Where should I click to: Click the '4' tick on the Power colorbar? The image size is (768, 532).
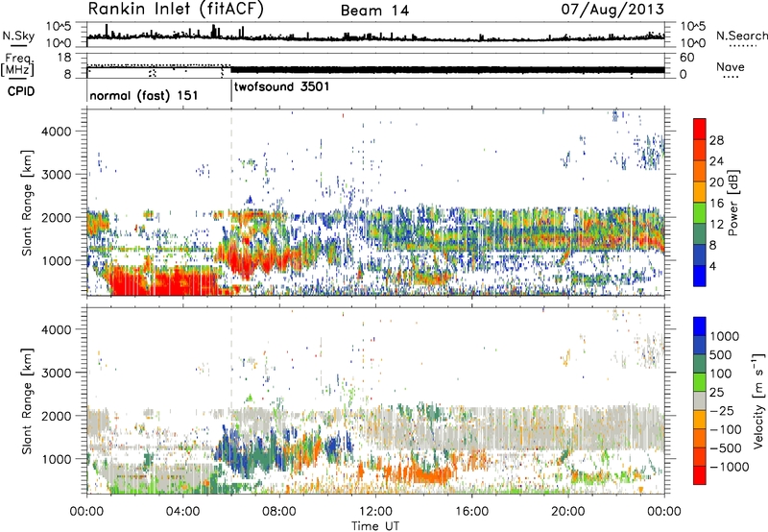coord(712,266)
